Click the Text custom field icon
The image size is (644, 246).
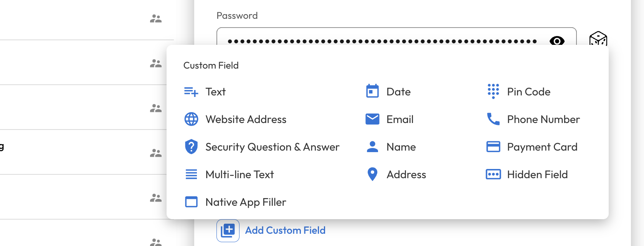pyautogui.click(x=191, y=92)
